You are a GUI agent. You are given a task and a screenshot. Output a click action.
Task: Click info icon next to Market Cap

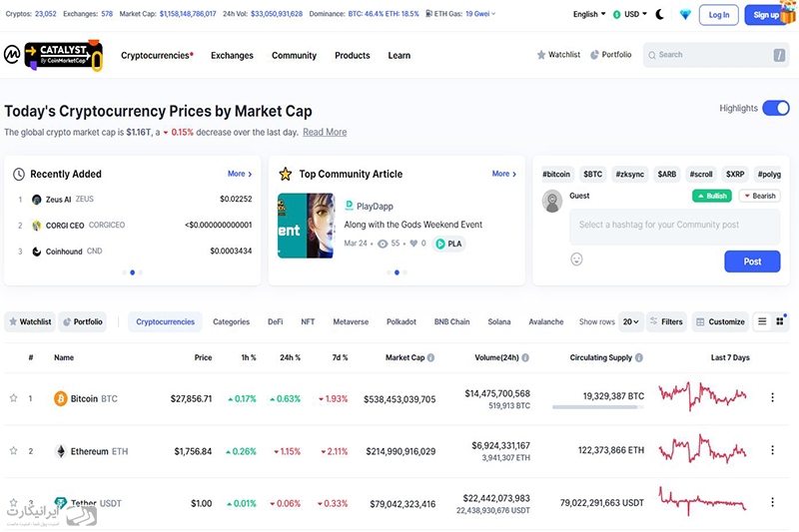pos(431,358)
